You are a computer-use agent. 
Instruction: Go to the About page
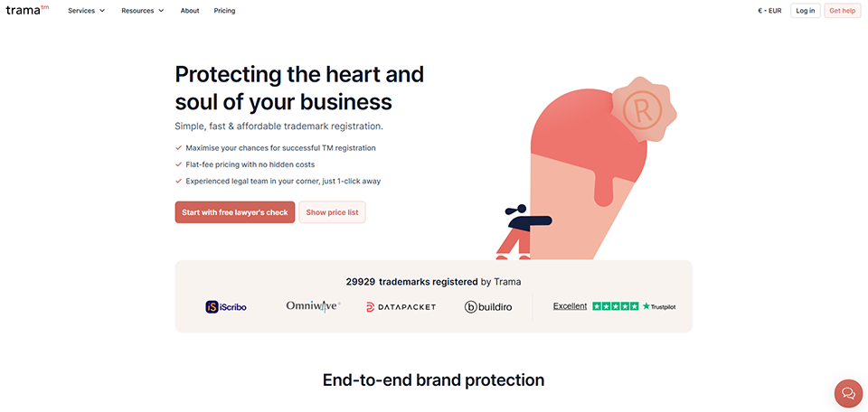pyautogui.click(x=190, y=11)
